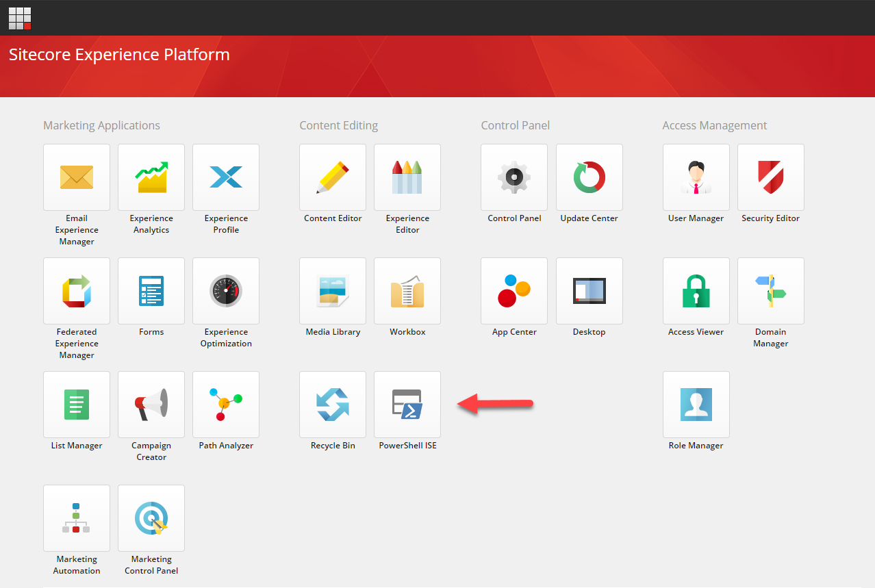
Task: Launch PowerShell ISE
Action: coord(407,405)
